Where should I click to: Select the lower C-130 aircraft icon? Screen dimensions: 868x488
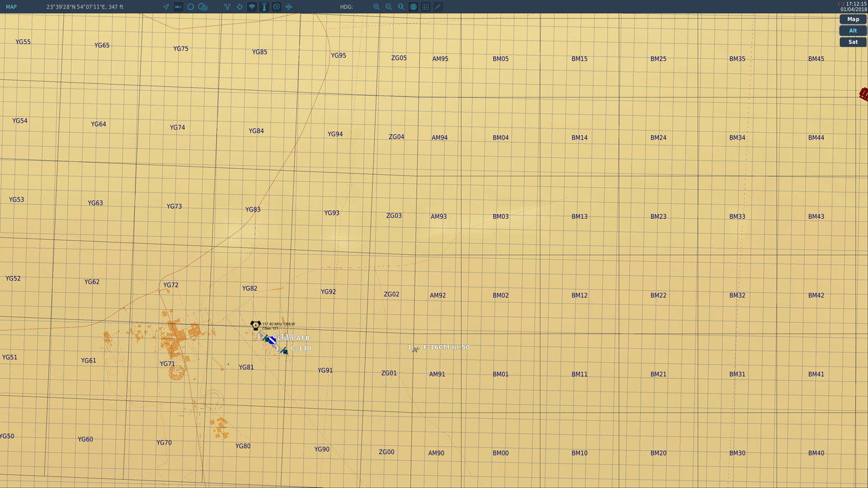285,350
